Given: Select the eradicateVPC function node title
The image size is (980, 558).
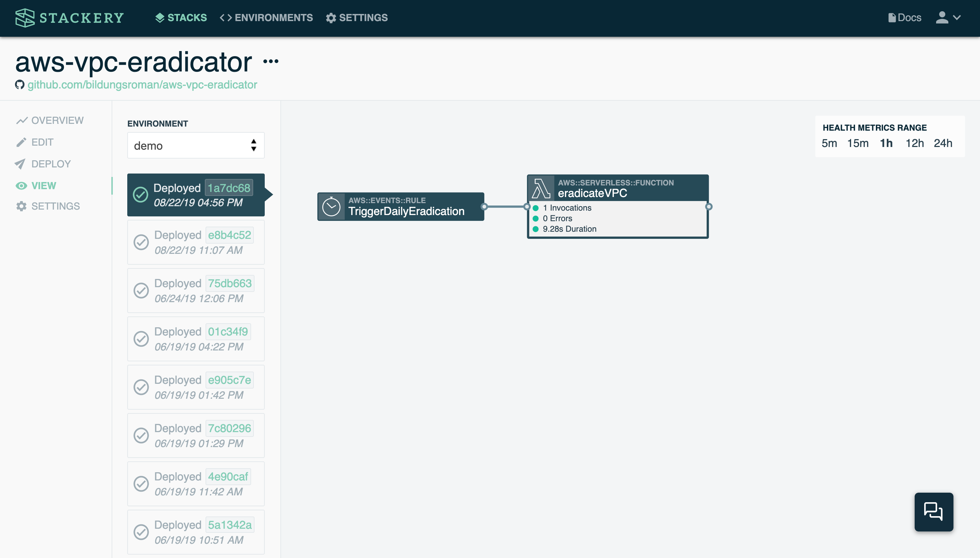Looking at the screenshot, I should (x=592, y=193).
